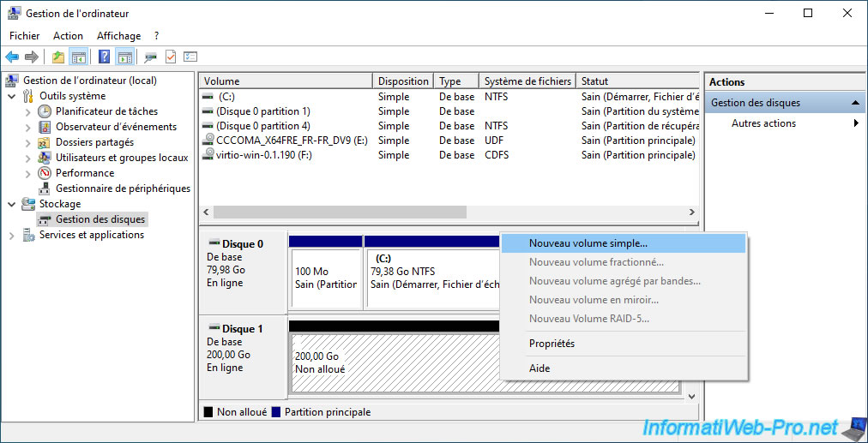868x443 pixels.
Task: Collapse the Stockage tree node
Action: coord(12,204)
